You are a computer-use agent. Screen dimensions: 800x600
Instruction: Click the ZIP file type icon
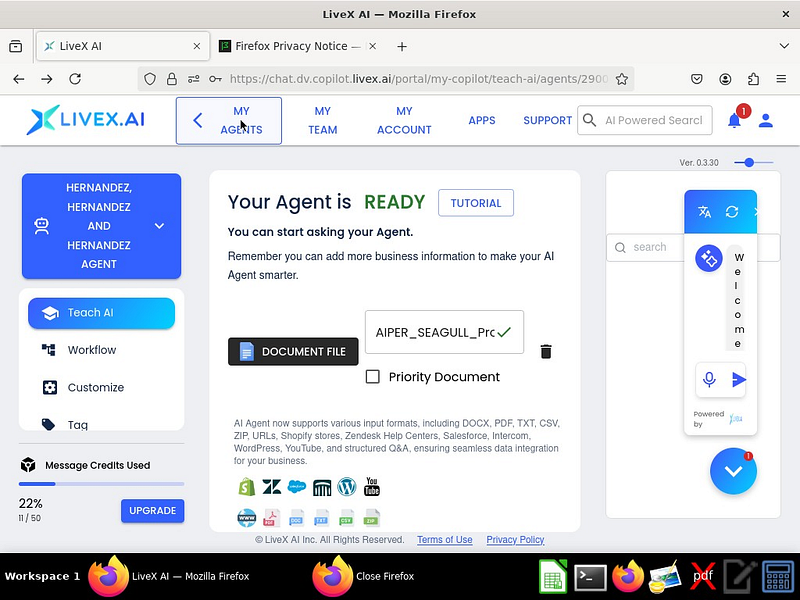point(371,518)
